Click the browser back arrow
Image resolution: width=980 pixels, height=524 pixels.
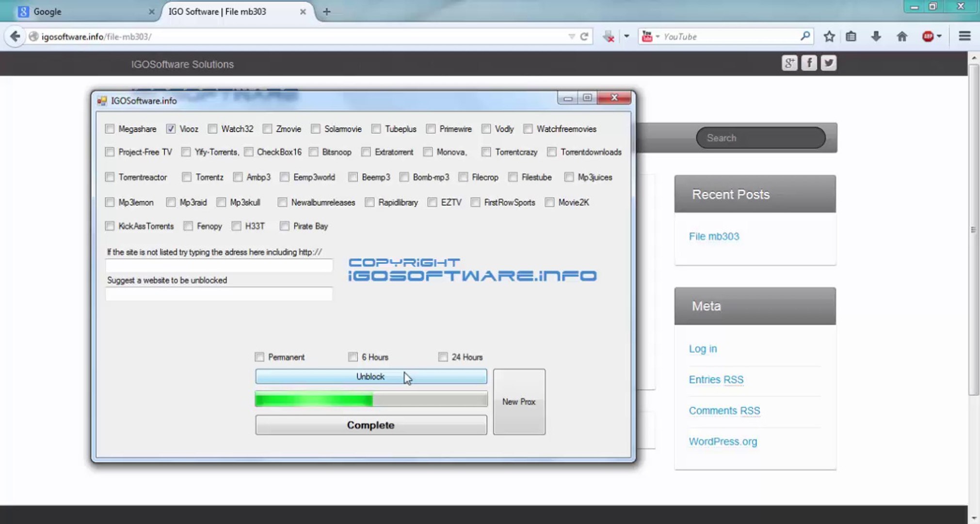(x=15, y=36)
